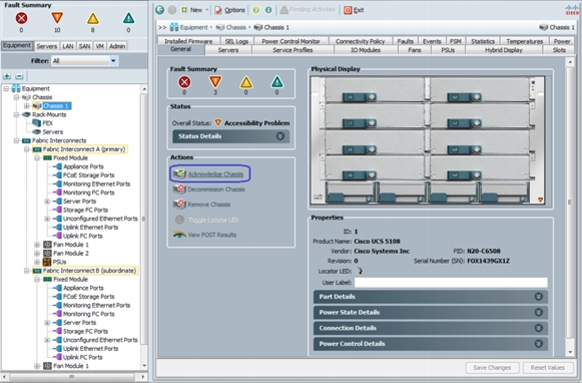Screen dimensions: 582x383
Task: Click the chassis Physical Display image
Action: [x=428, y=140]
